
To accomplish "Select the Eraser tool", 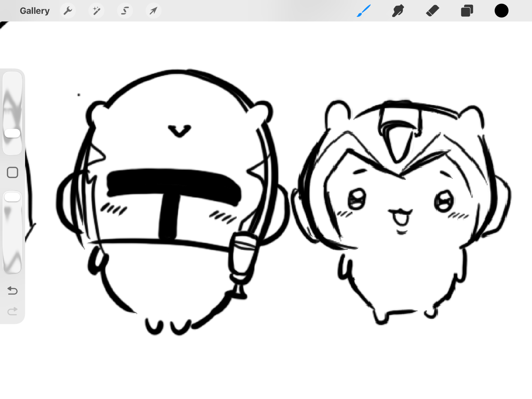I will [432, 11].
